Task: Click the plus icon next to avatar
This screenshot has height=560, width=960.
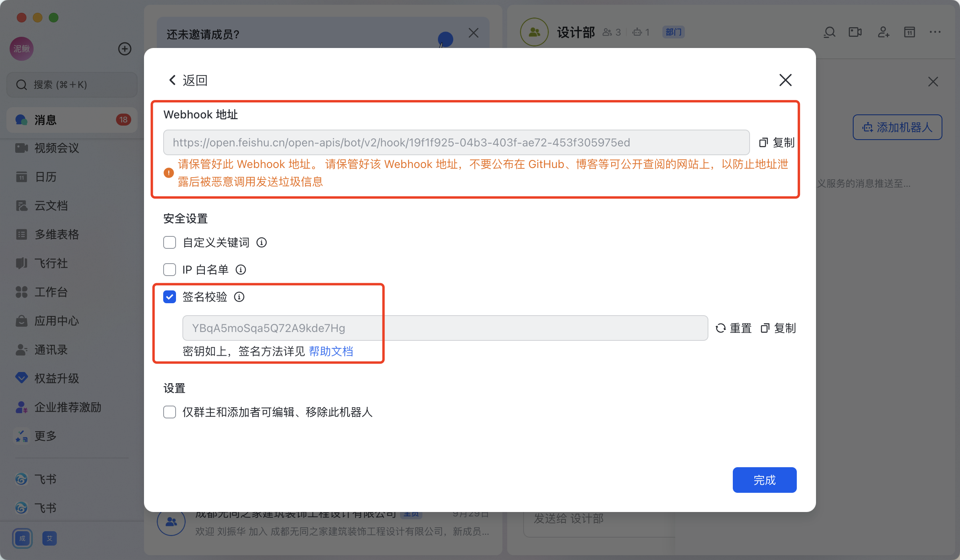Action: [x=125, y=49]
